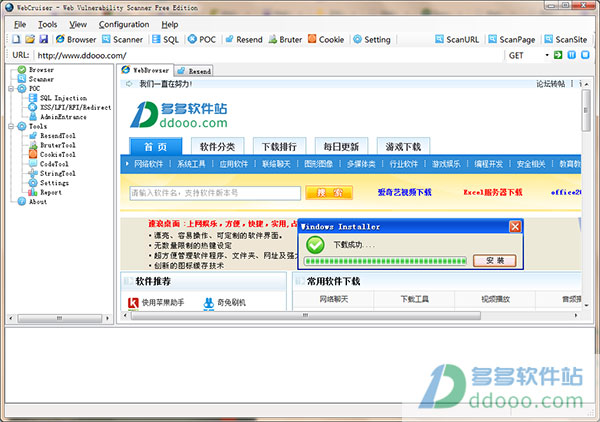Screen dimensions: 600x422
Task: Click the 爱奇艺视频下载 link
Action: coord(404,192)
